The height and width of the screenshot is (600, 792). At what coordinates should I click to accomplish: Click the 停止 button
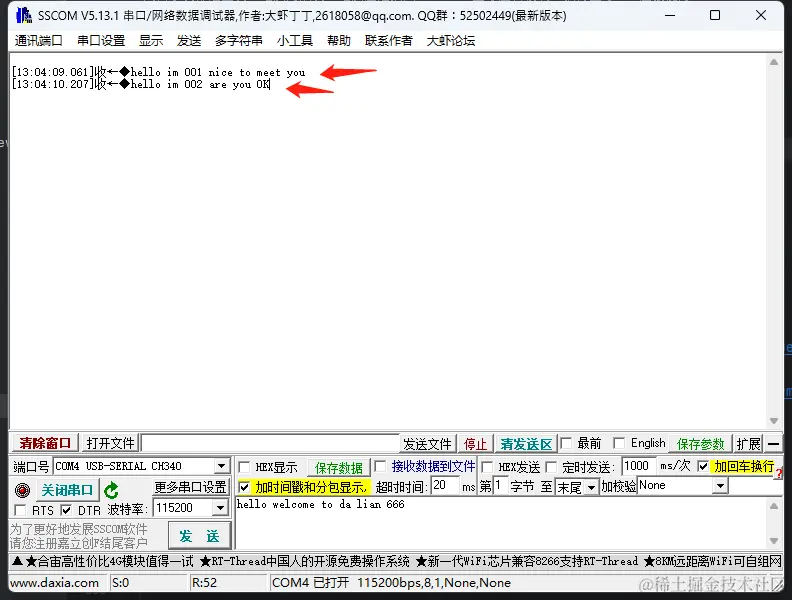pos(475,444)
